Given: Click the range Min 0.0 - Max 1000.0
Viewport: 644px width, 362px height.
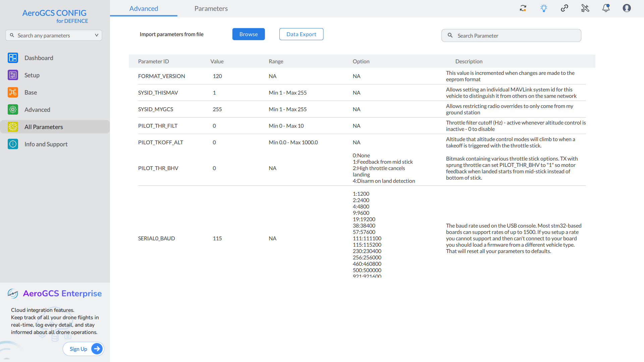Looking at the screenshot, I should [293, 142].
